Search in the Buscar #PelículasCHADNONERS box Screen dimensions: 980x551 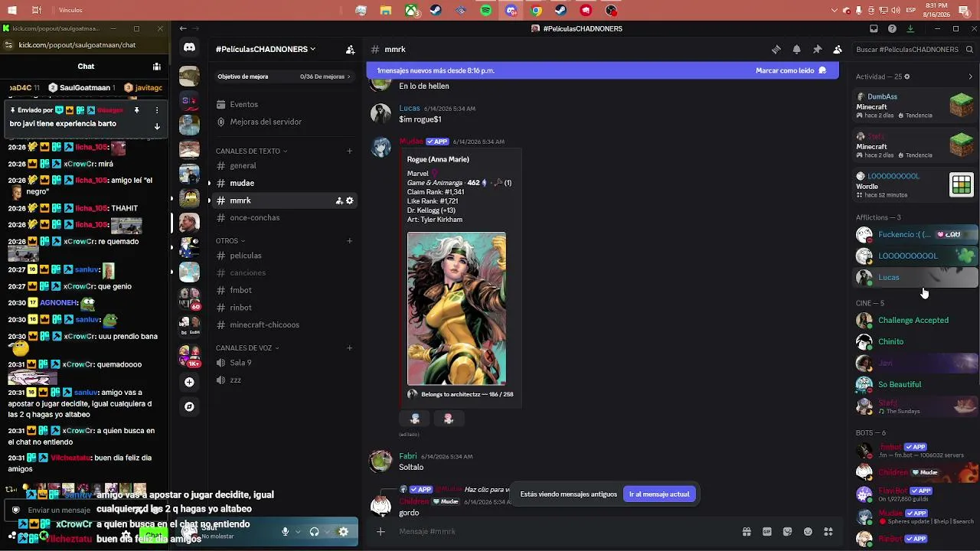tap(915, 50)
